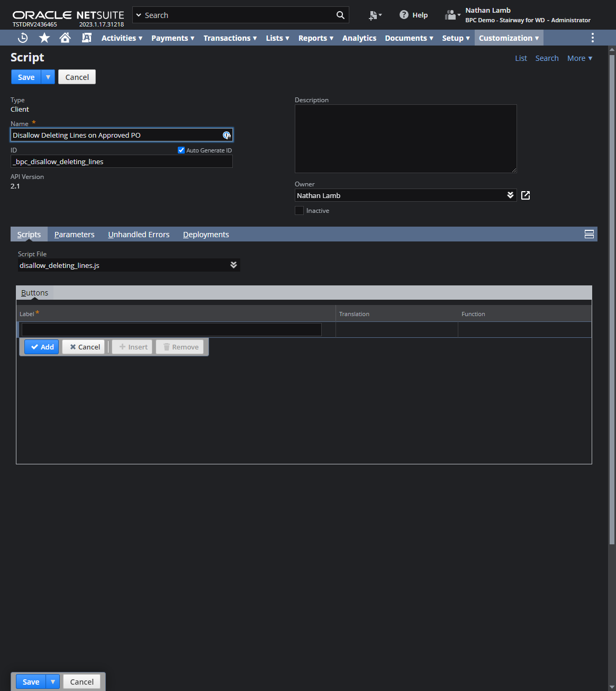
Task: Open the Shortcuts star icon
Action: (x=44, y=38)
